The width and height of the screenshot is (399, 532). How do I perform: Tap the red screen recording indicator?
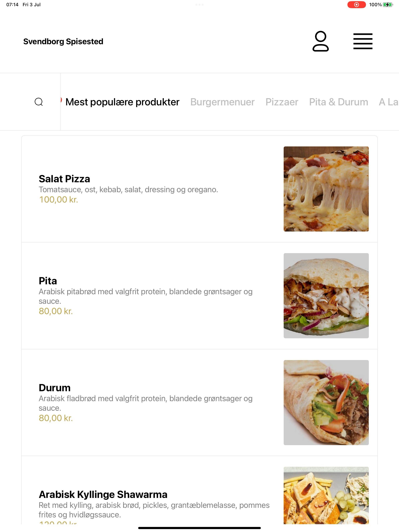[x=356, y=4]
